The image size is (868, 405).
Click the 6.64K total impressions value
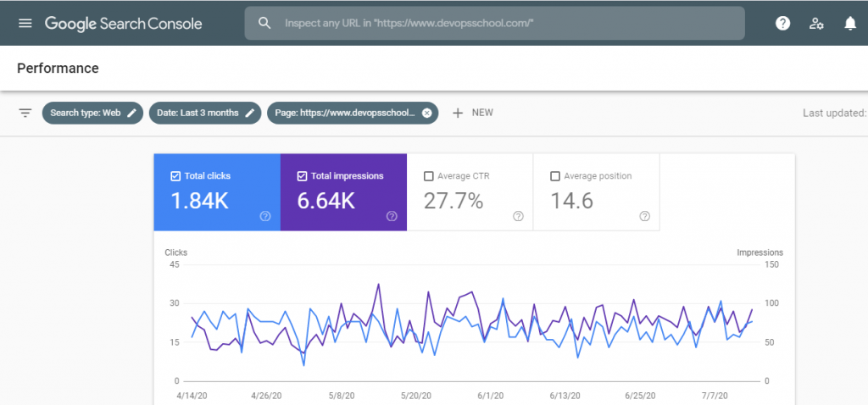[x=326, y=202]
